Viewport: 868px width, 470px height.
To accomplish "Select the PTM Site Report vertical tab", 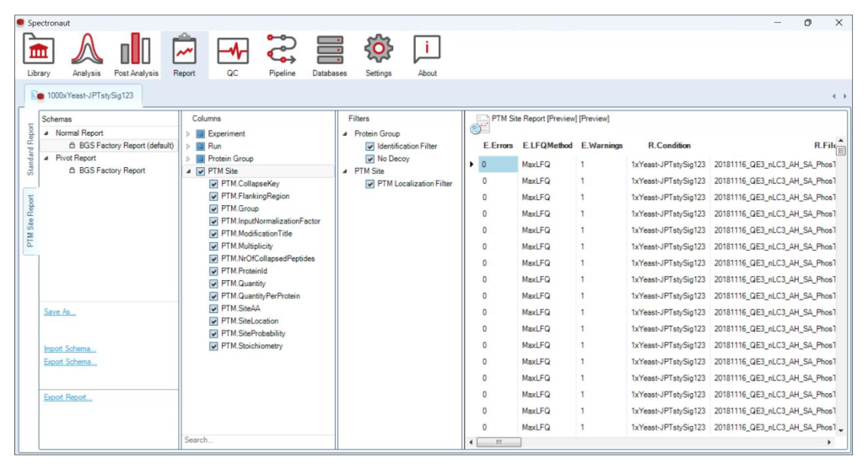I will (x=30, y=221).
